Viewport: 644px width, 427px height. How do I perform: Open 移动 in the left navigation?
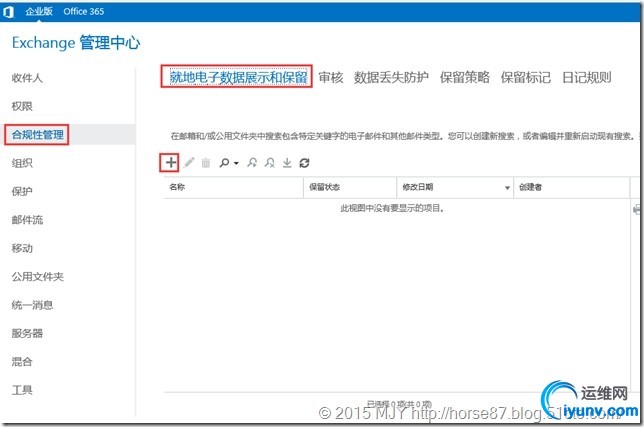(x=22, y=248)
